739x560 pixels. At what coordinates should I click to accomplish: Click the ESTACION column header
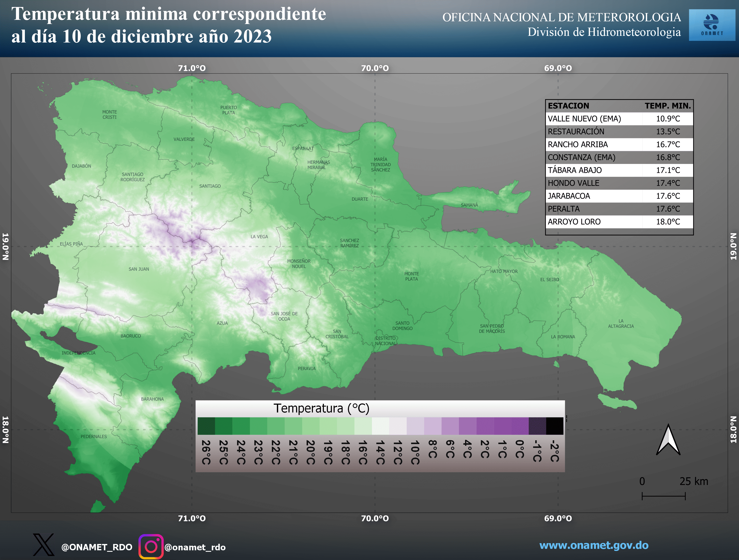point(569,106)
